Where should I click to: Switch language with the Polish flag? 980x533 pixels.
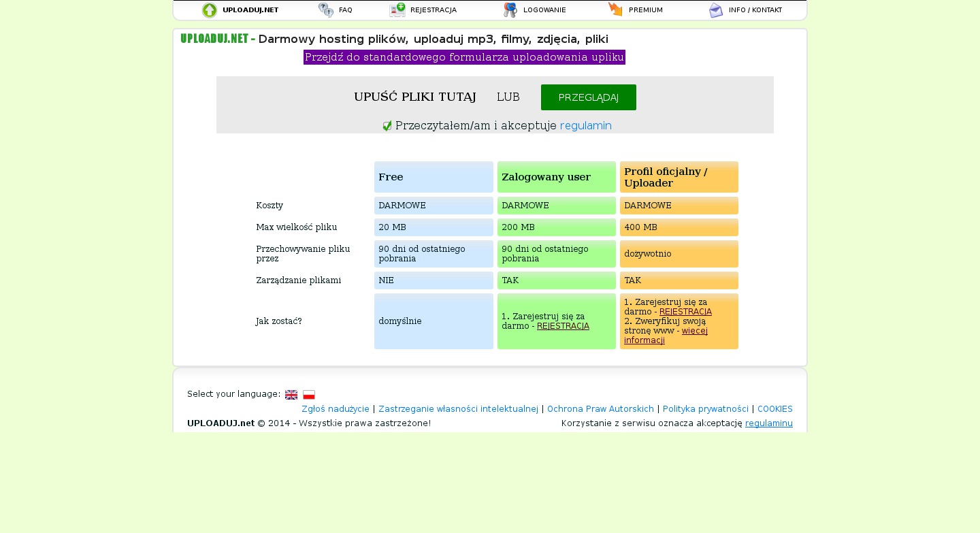pos(309,395)
